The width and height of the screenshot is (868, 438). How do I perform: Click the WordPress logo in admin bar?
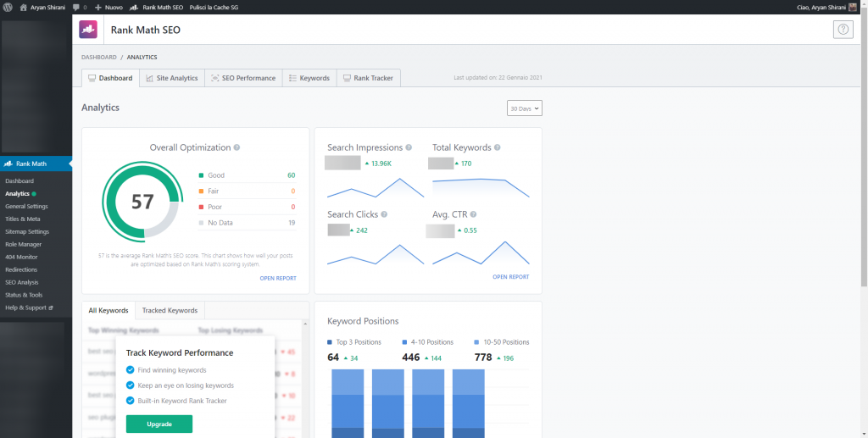(x=8, y=7)
